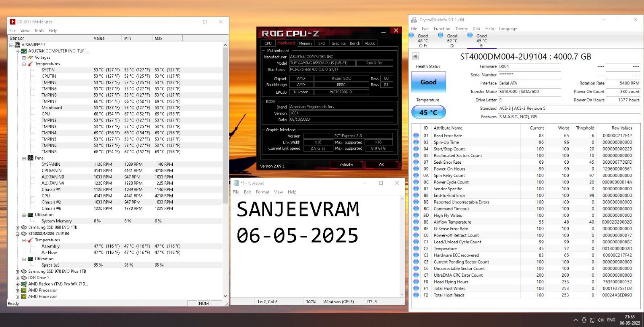
Task: Expand USB Drive 3 node
Action: tap(17, 278)
